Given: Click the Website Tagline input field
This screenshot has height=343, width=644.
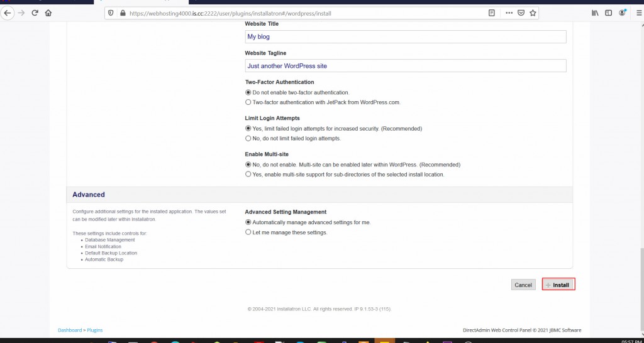Looking at the screenshot, I should tap(406, 65).
